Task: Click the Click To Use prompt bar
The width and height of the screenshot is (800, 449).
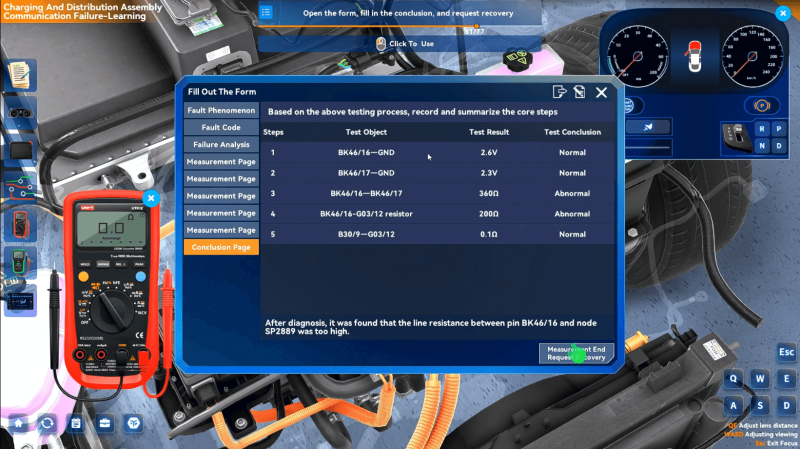Action: tap(399, 44)
